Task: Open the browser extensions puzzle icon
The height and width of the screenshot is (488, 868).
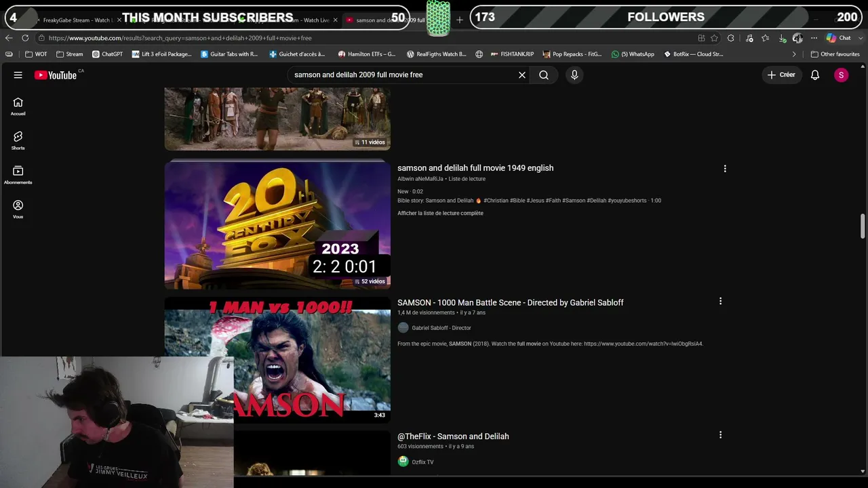Action: pyautogui.click(x=730, y=38)
